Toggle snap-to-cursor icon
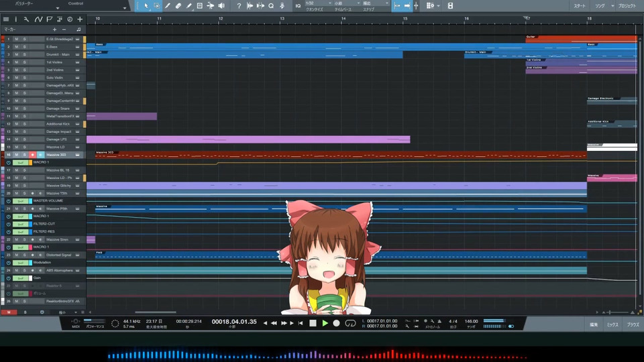The height and width of the screenshot is (362, 644). (x=416, y=6)
